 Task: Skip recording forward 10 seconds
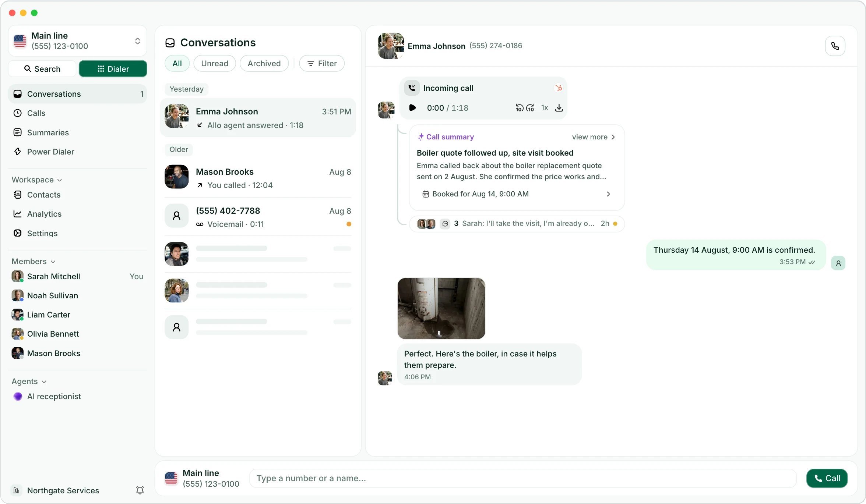[x=530, y=108]
